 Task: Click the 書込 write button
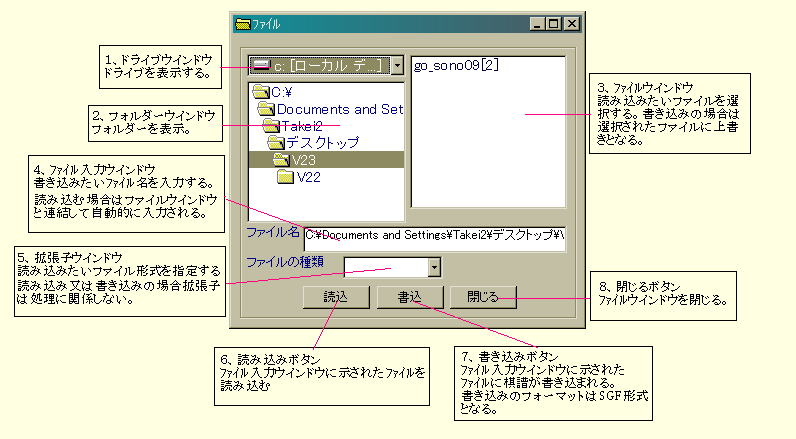(x=410, y=297)
